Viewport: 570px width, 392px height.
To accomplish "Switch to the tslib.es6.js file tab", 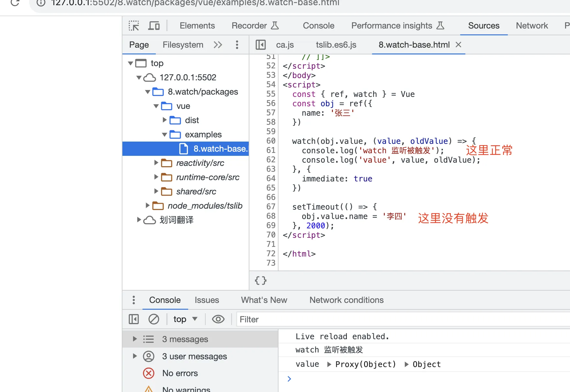I will [x=336, y=45].
